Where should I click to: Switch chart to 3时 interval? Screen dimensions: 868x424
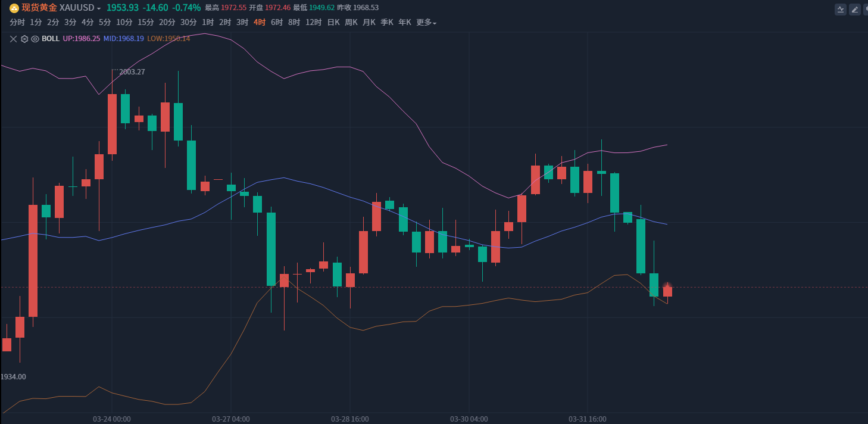coord(242,23)
